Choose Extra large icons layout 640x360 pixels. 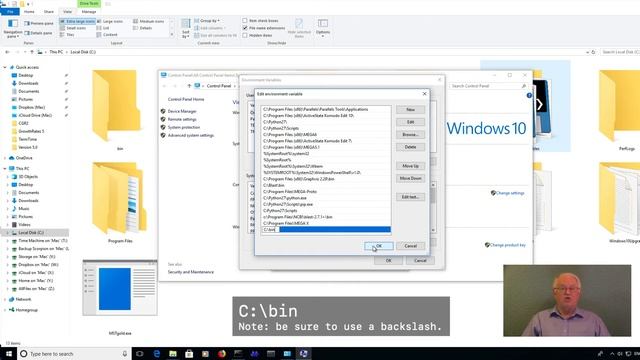click(77, 21)
